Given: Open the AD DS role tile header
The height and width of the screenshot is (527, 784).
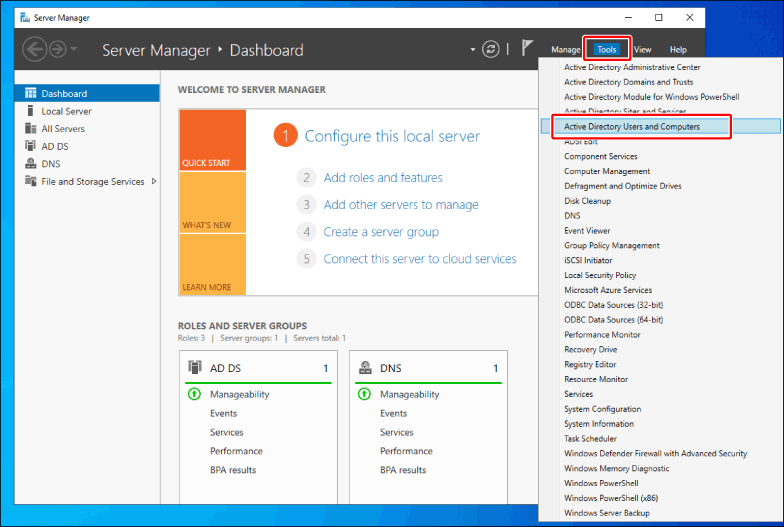Looking at the screenshot, I should 258,368.
